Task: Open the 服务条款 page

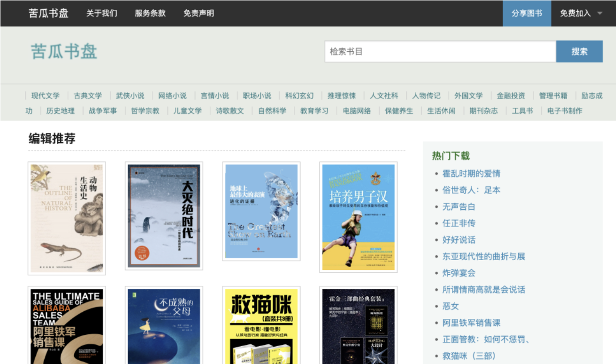Action: pos(150,13)
